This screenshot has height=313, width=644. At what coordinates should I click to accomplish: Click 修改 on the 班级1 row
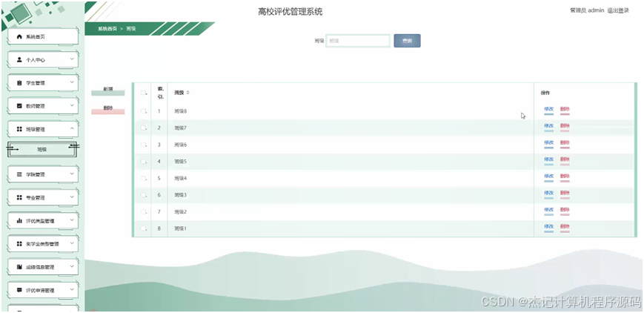(x=548, y=227)
